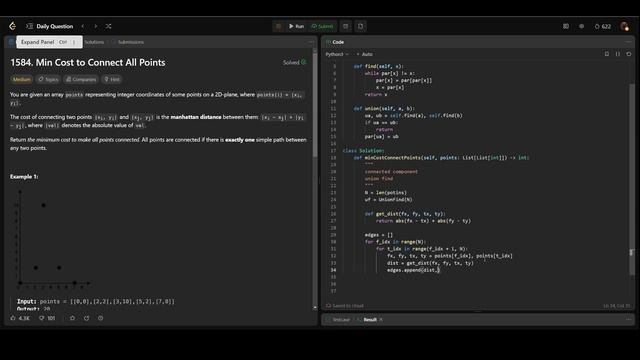Open the user profile avatar
The width and height of the screenshot is (640, 360).
(x=624, y=26)
